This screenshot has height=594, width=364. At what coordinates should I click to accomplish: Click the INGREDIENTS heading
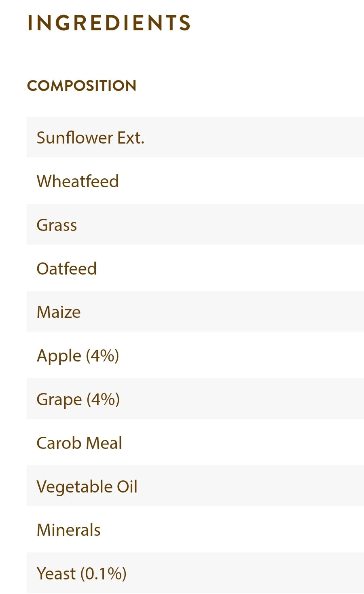click(108, 23)
